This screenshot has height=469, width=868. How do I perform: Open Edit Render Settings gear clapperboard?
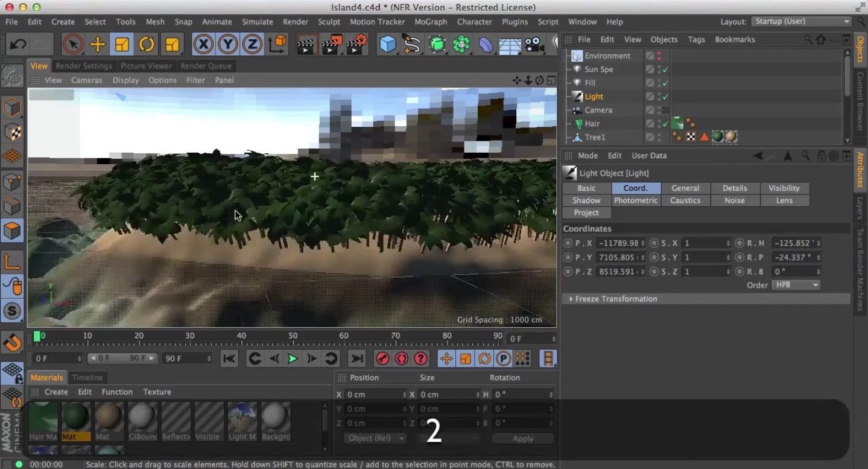357,44
